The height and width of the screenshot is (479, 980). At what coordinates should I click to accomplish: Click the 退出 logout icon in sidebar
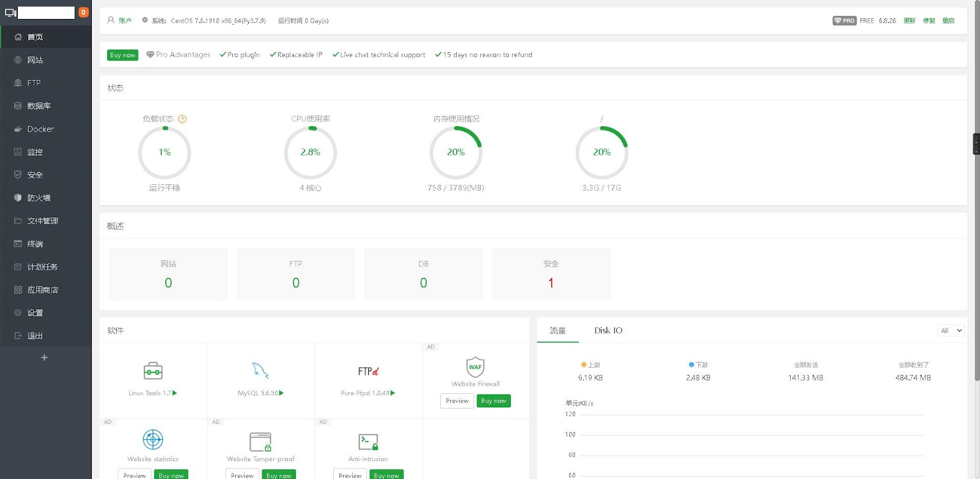click(x=18, y=336)
